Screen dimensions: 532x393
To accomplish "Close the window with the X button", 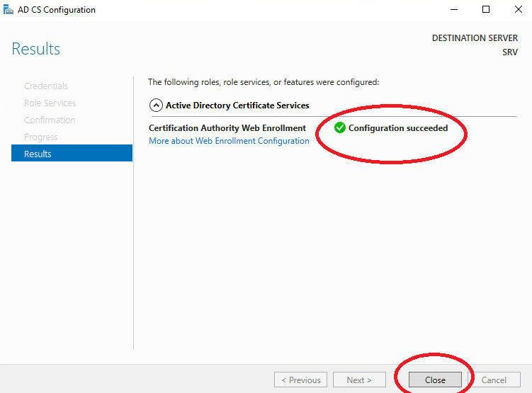I will [x=518, y=9].
